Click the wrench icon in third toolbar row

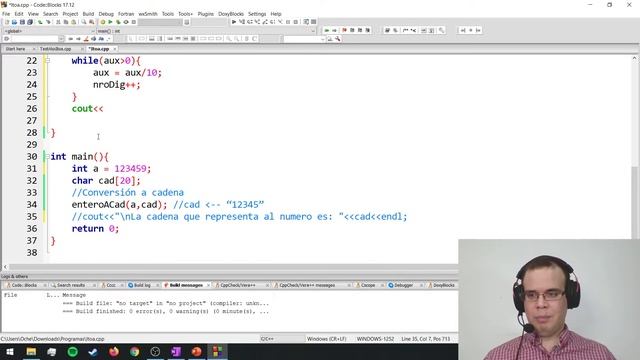point(338,39)
